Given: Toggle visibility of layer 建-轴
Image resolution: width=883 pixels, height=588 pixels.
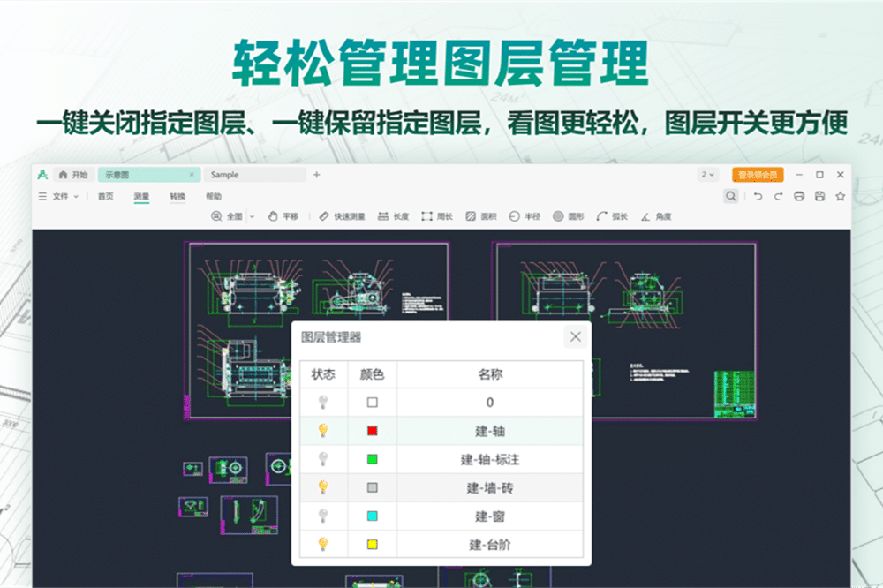Looking at the screenshot, I should pyautogui.click(x=325, y=432).
